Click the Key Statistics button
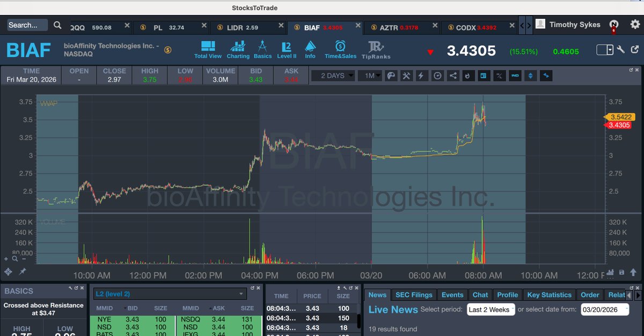Image resolution: width=644 pixels, height=336 pixels. pyautogui.click(x=549, y=294)
